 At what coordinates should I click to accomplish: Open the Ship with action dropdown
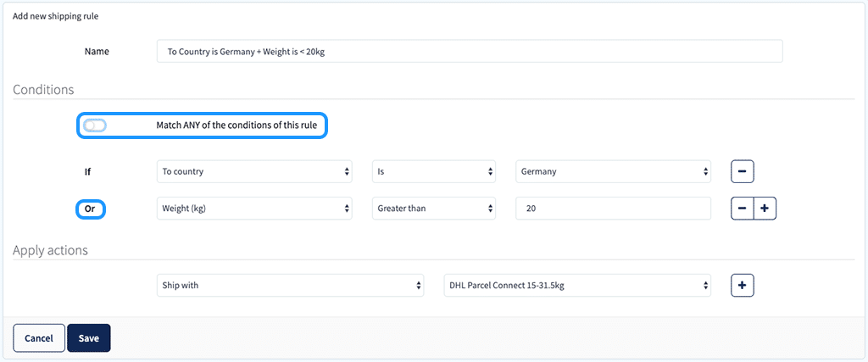coord(290,286)
